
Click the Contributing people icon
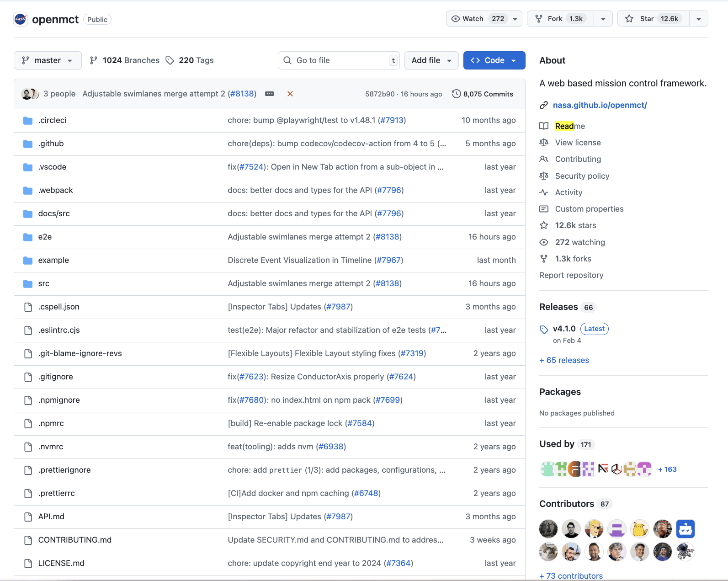tap(544, 159)
